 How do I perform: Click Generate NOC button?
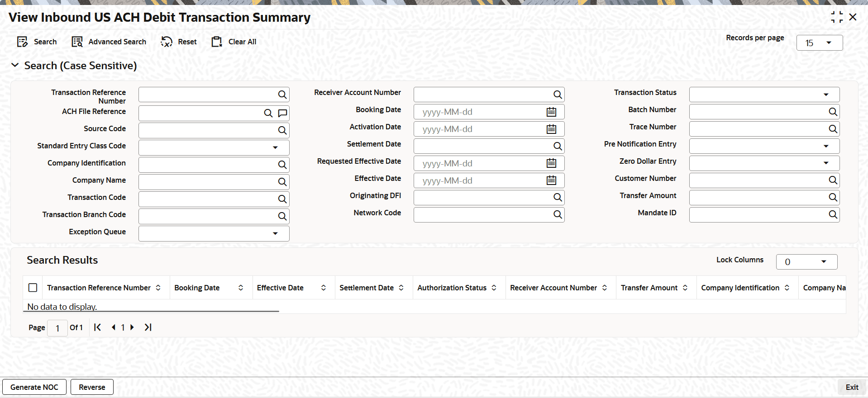pyautogui.click(x=34, y=387)
